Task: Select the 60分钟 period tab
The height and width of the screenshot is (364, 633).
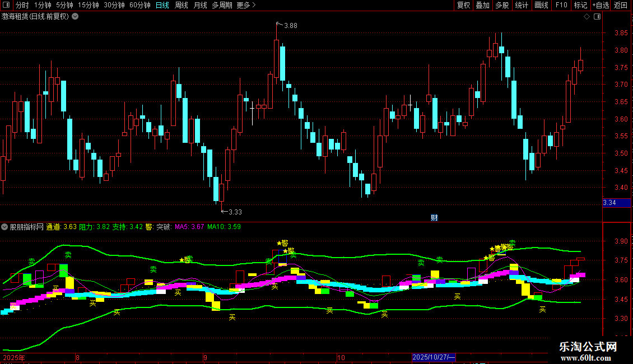Action: (139, 5)
